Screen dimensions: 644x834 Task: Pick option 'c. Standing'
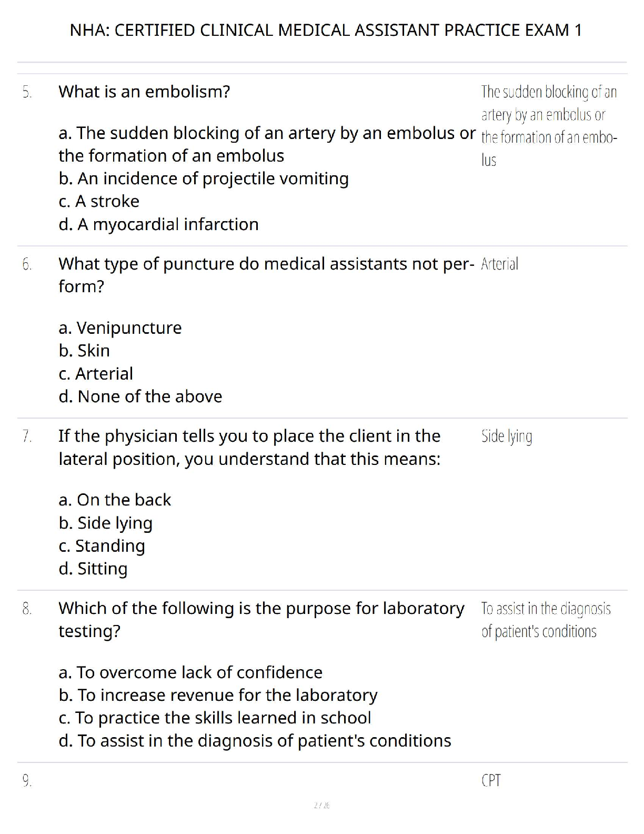click(102, 546)
